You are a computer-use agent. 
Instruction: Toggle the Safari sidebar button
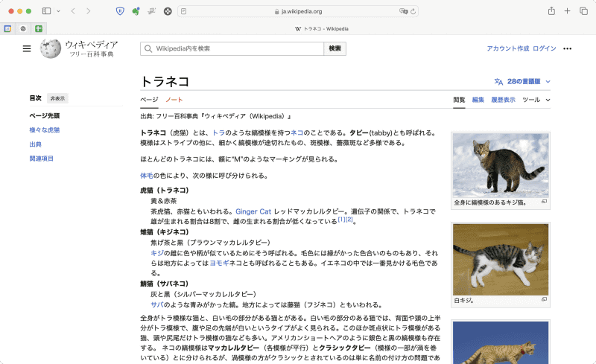46,11
